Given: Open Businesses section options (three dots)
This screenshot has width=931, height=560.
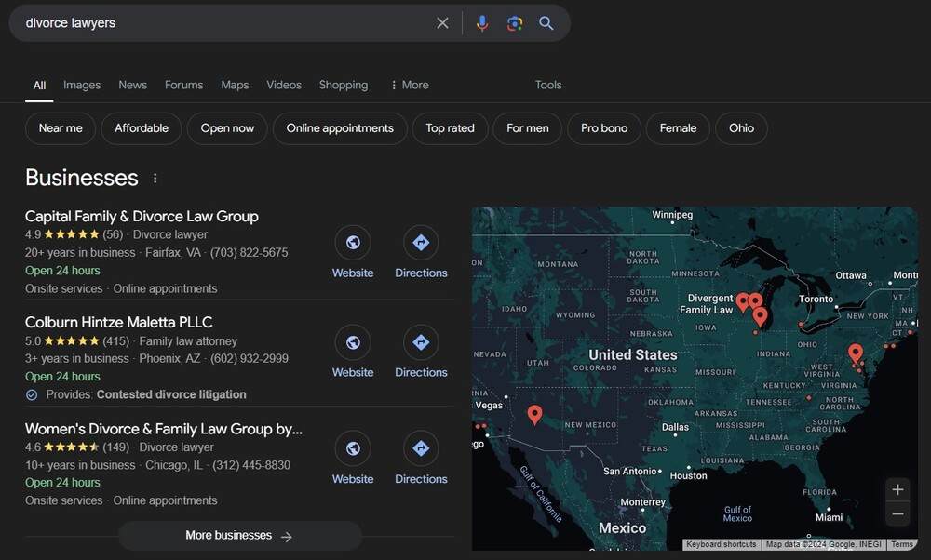Looking at the screenshot, I should click(x=155, y=178).
